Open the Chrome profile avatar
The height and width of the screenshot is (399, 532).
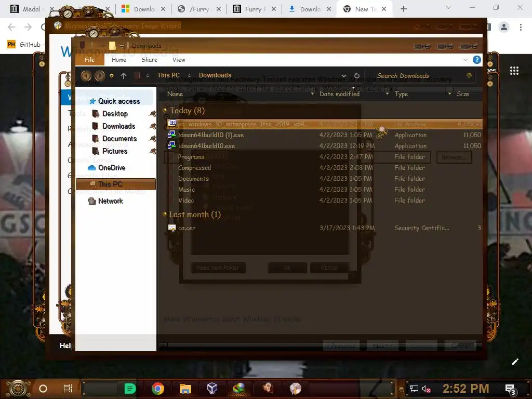click(x=504, y=27)
